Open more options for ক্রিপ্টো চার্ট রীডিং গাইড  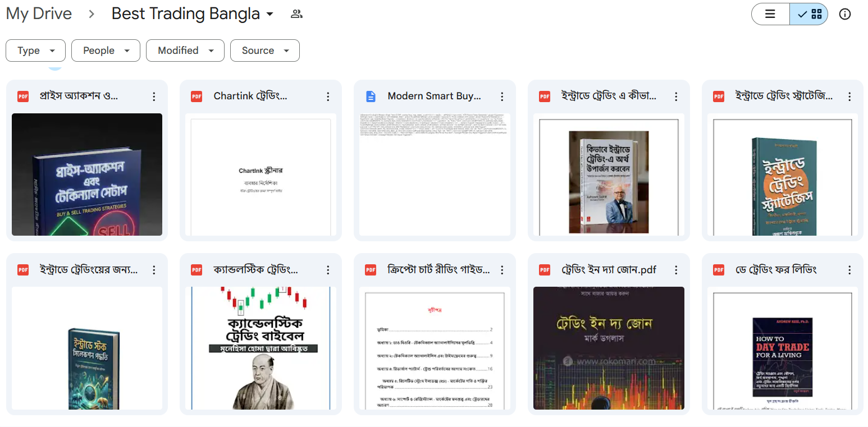[x=502, y=270]
